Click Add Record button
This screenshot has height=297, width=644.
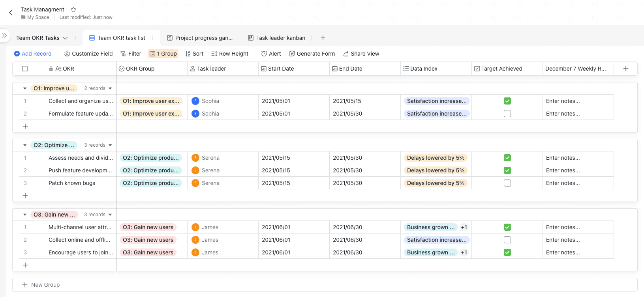[33, 54]
